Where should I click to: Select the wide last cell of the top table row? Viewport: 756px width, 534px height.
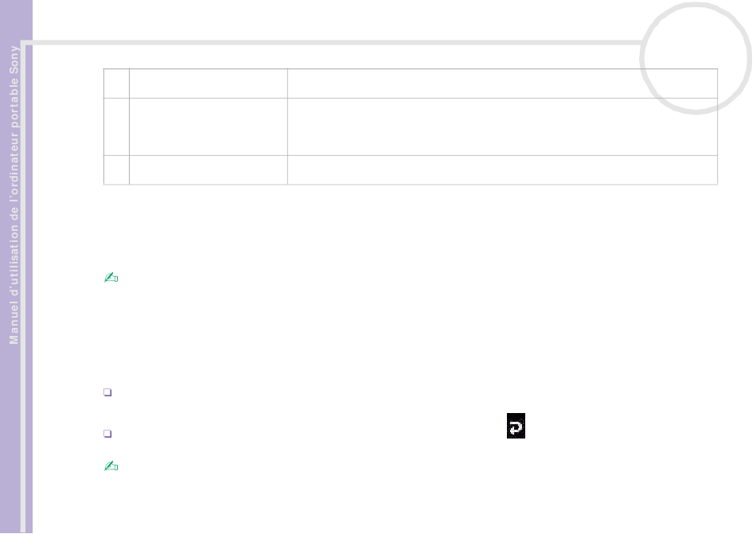click(502, 84)
